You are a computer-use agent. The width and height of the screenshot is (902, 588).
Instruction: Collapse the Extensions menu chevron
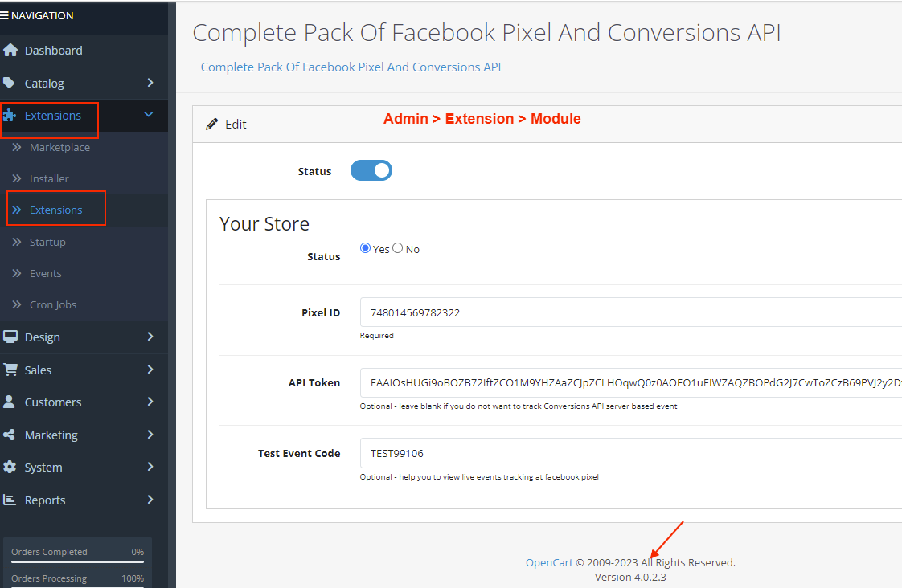click(x=149, y=114)
